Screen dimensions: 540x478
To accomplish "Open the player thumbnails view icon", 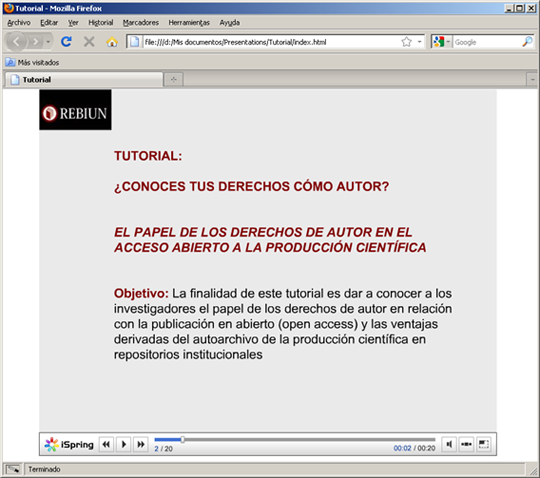I will point(466,444).
